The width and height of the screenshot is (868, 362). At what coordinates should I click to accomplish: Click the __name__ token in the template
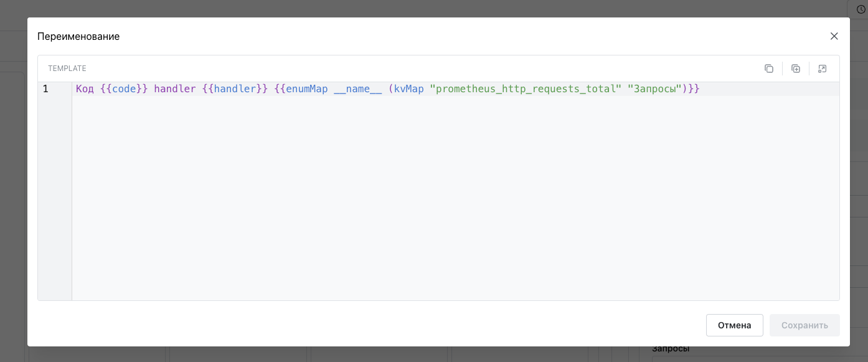pos(358,89)
